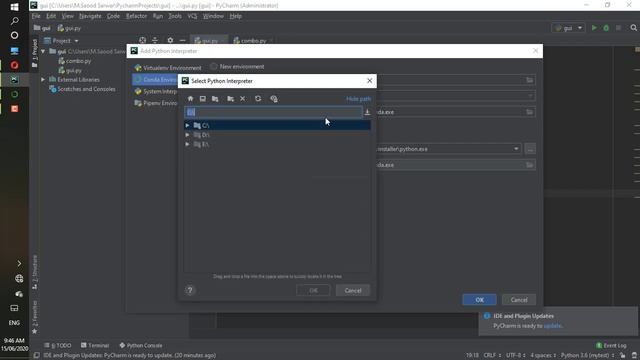Image resolution: width=640 pixels, height=360 pixels.
Task: Jump to project directory in file chooser
Action: point(215,99)
